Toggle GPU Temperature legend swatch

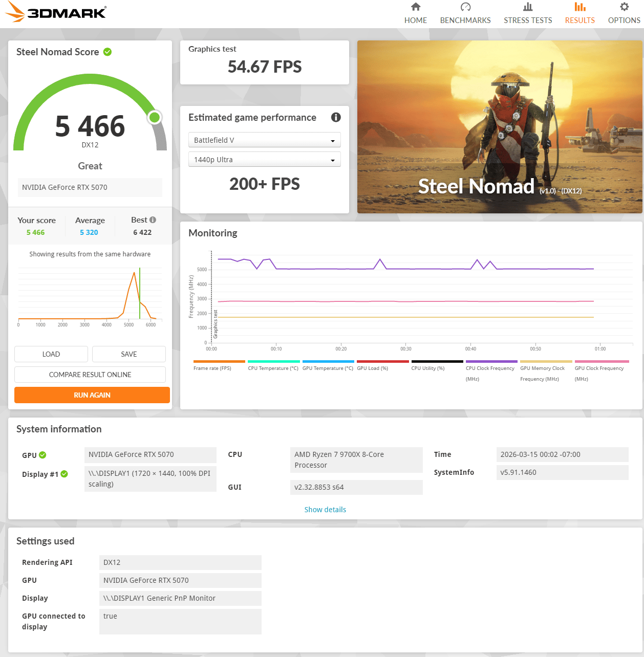click(328, 361)
